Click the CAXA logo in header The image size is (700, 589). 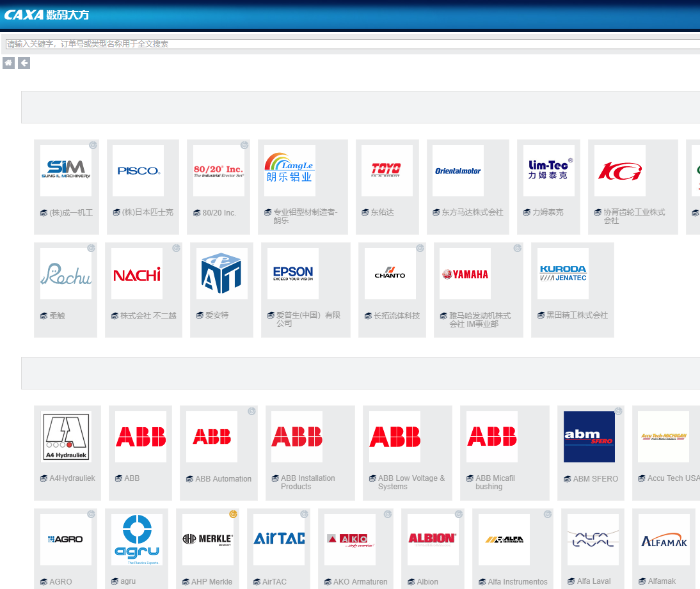[x=47, y=15]
